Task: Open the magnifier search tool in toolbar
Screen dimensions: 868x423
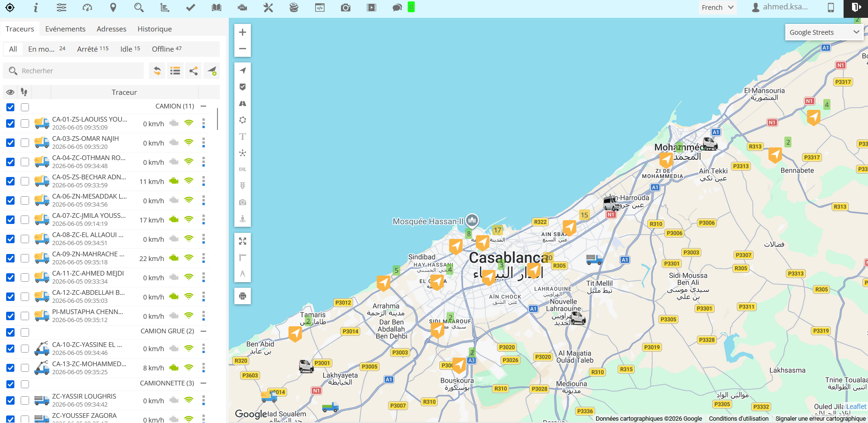Action: pos(139,8)
